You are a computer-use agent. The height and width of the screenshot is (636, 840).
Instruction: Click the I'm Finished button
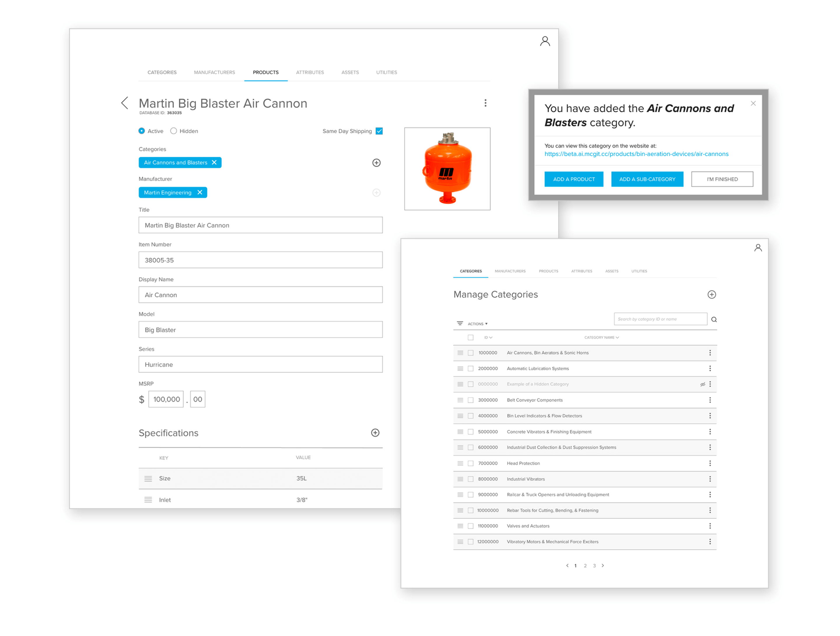pyautogui.click(x=722, y=179)
